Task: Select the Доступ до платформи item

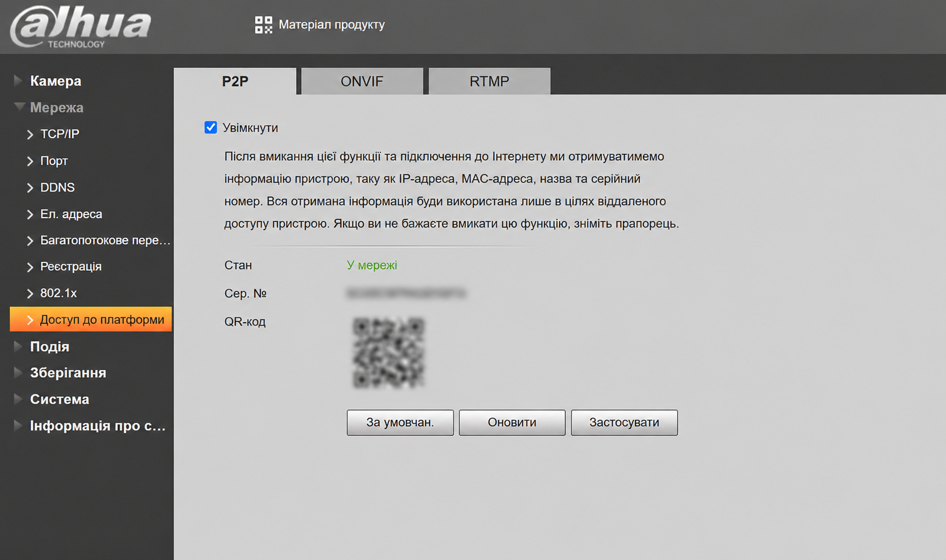Action: click(x=91, y=319)
